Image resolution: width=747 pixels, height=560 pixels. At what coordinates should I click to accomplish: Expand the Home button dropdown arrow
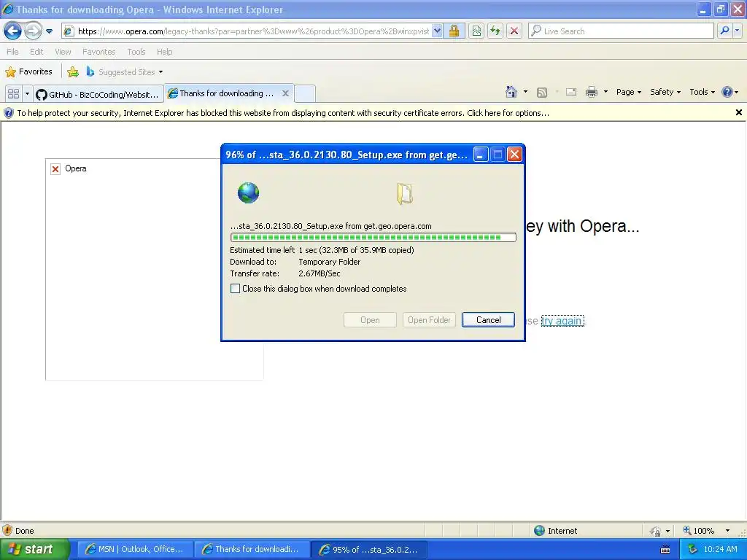tap(525, 92)
